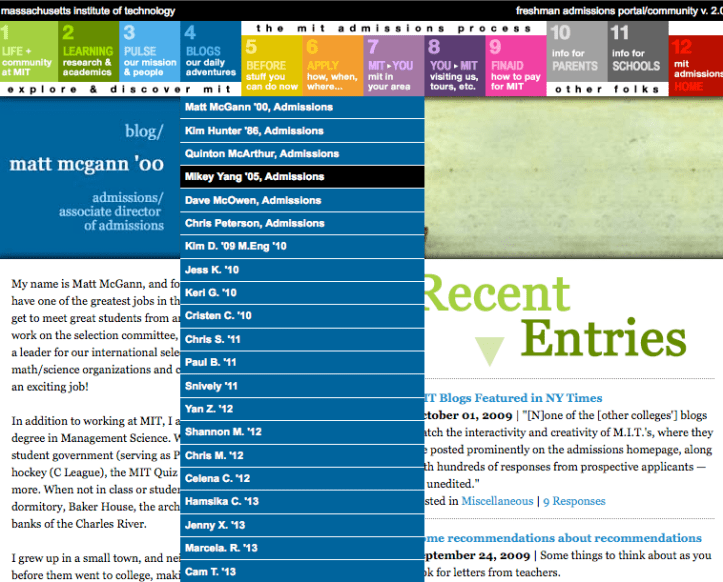Click massachusetts institute of technology header text
Viewport: 723px width, 582px height.
pos(88,11)
